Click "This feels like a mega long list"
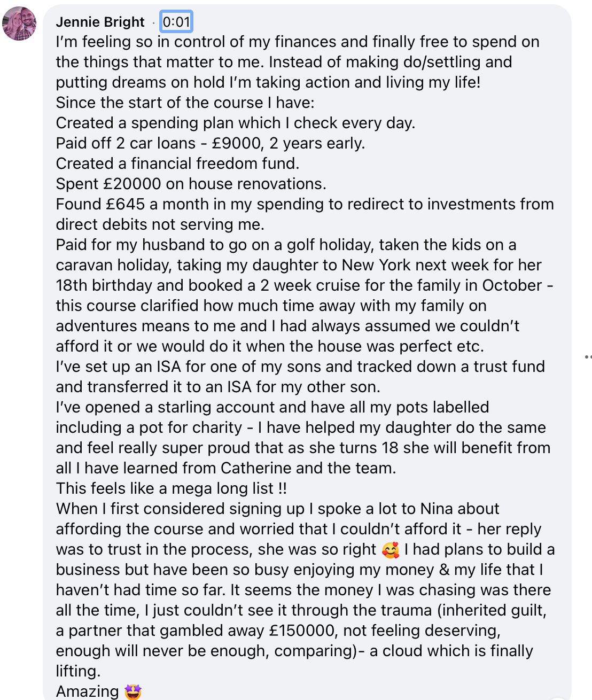The image size is (592, 700). 165,488
